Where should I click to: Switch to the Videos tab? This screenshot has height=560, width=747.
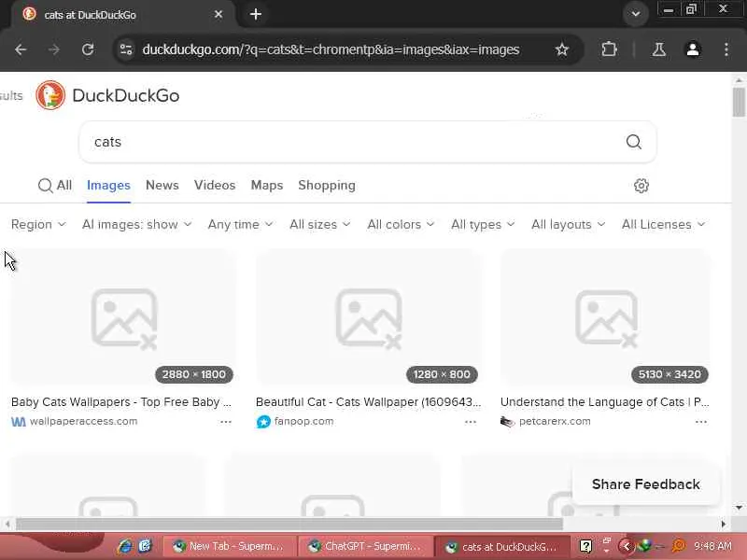pyautogui.click(x=215, y=185)
